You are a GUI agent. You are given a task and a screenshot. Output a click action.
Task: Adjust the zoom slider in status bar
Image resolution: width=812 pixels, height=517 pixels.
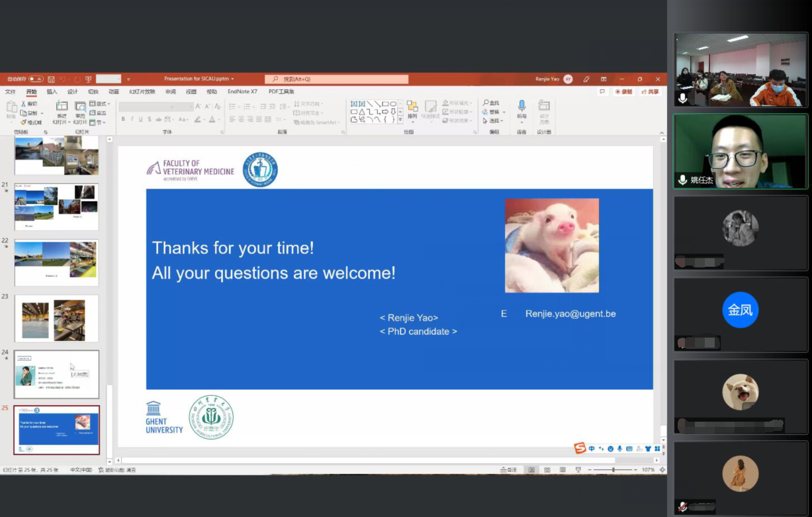coord(613,470)
